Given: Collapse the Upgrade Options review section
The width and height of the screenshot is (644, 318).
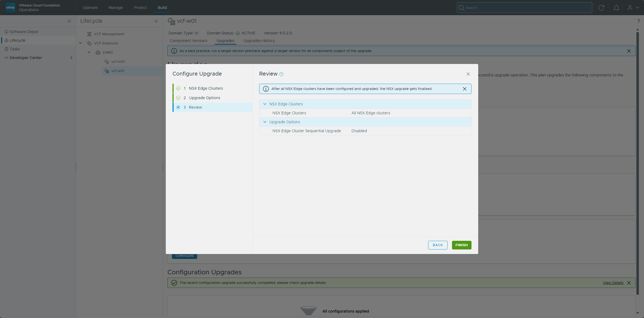Looking at the screenshot, I should pos(265,122).
